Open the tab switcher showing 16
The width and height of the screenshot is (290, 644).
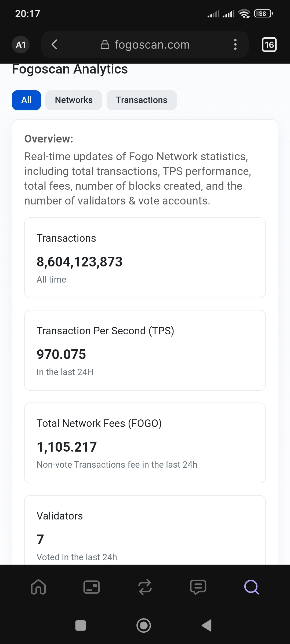(269, 45)
